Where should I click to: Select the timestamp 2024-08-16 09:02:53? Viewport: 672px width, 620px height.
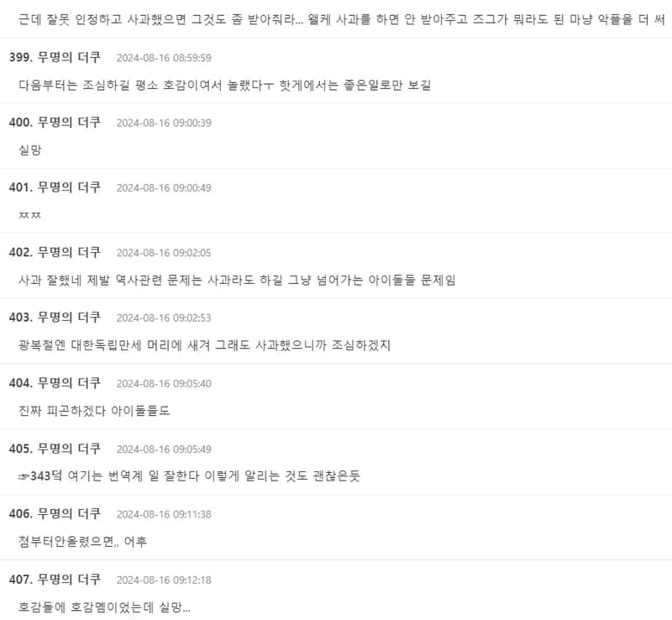click(164, 318)
